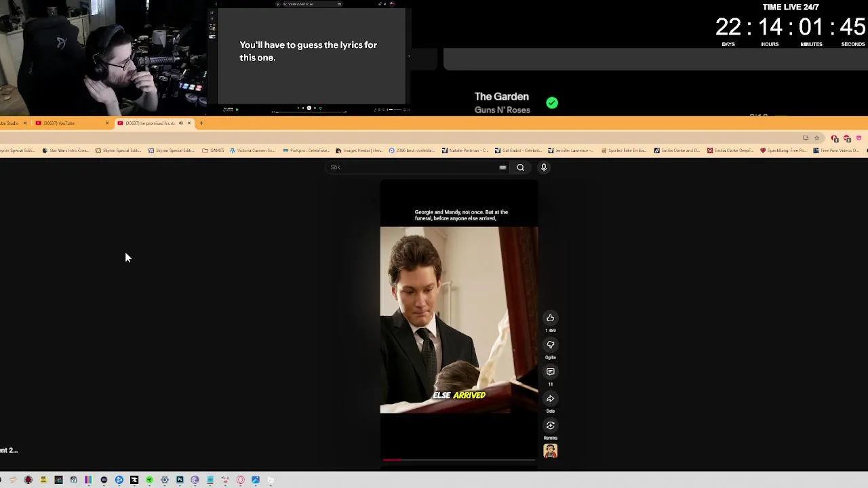Open 'Star Wars Intro Crea...' bookmark
Viewport: 868px width, 488px height.
[x=65, y=150]
